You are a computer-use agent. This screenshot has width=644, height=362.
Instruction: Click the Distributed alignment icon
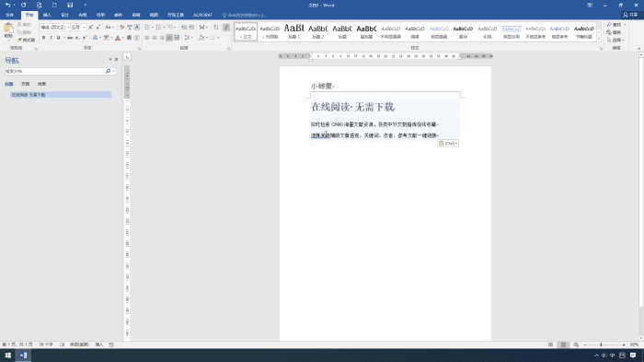177,38
